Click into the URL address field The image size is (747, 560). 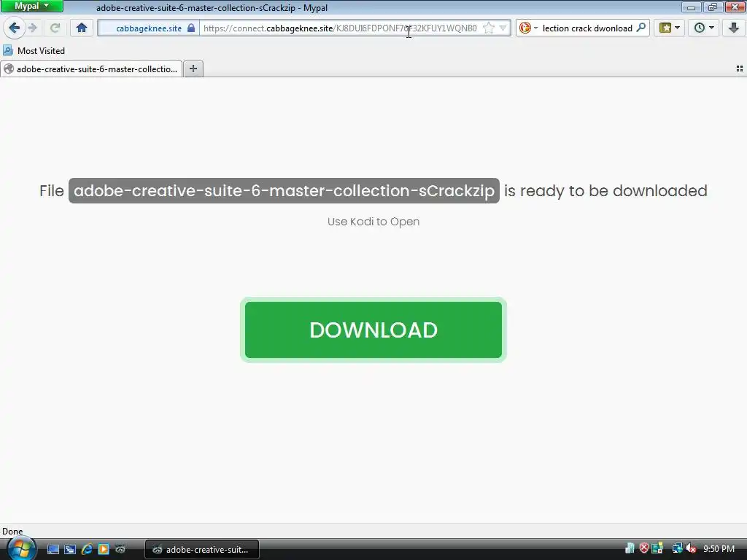341,28
